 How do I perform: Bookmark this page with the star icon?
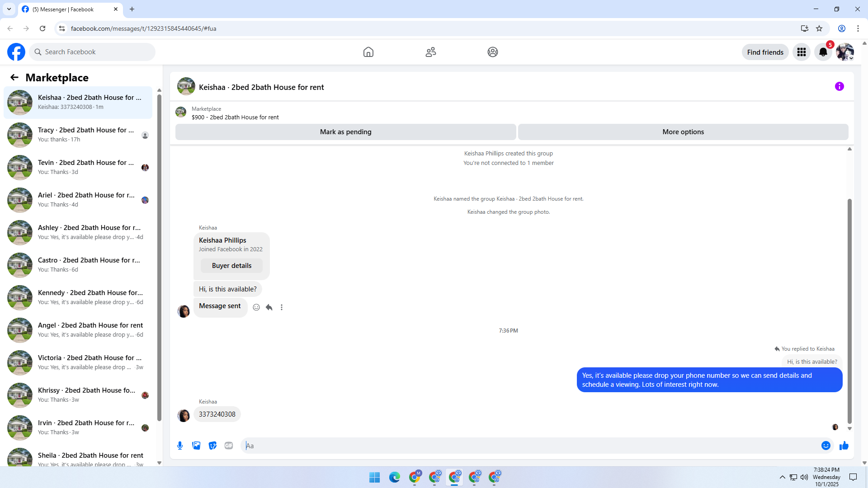tap(819, 28)
